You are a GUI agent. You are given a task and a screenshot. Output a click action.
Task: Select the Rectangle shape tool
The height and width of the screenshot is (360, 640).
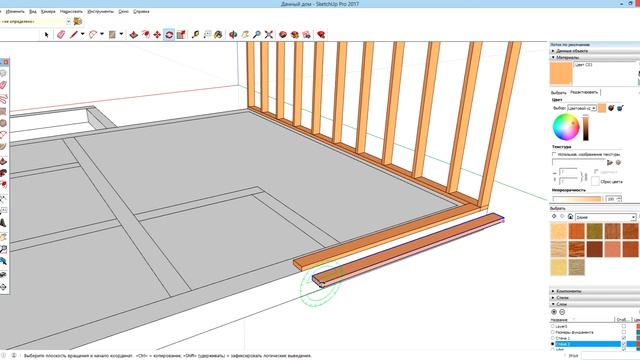pos(112,35)
